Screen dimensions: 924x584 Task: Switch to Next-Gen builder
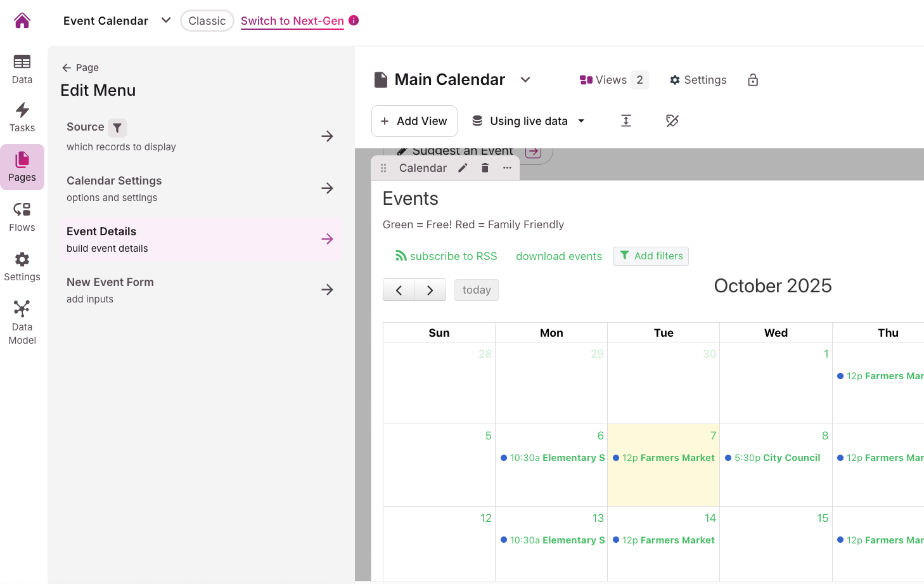(292, 21)
